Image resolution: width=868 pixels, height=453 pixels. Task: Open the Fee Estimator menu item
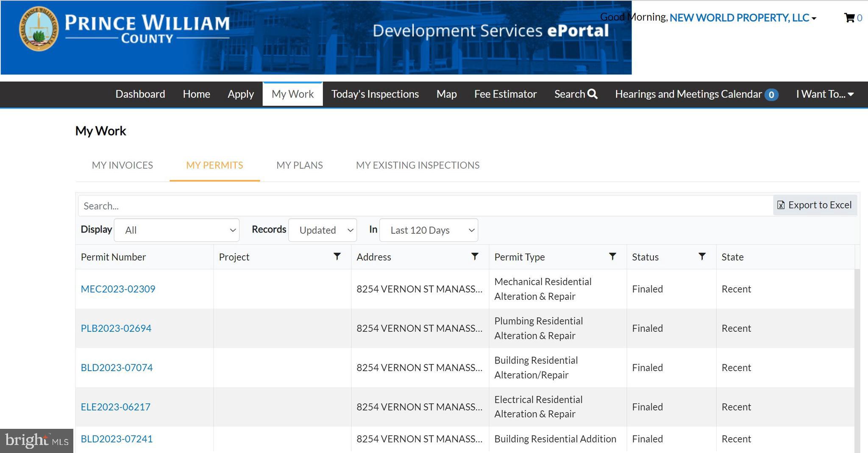click(x=505, y=94)
